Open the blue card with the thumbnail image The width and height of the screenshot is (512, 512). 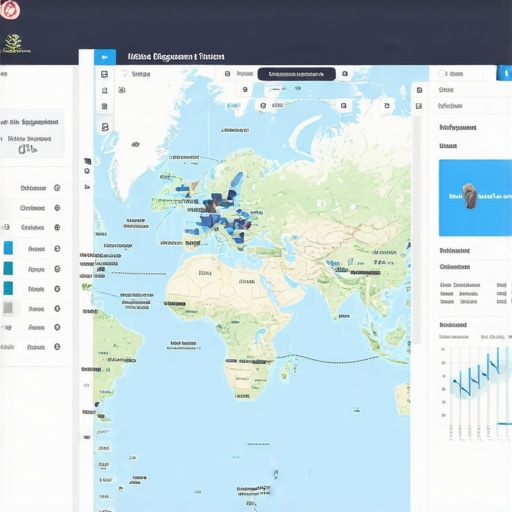tap(475, 198)
